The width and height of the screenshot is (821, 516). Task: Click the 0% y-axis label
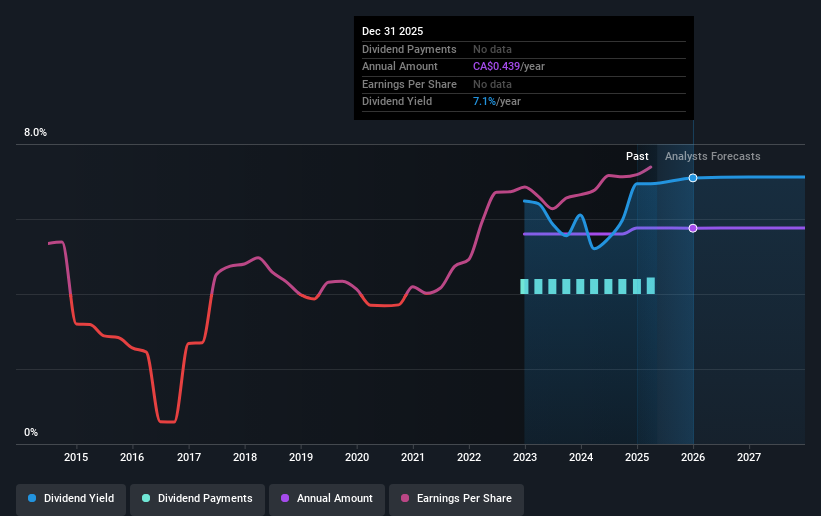[31, 433]
